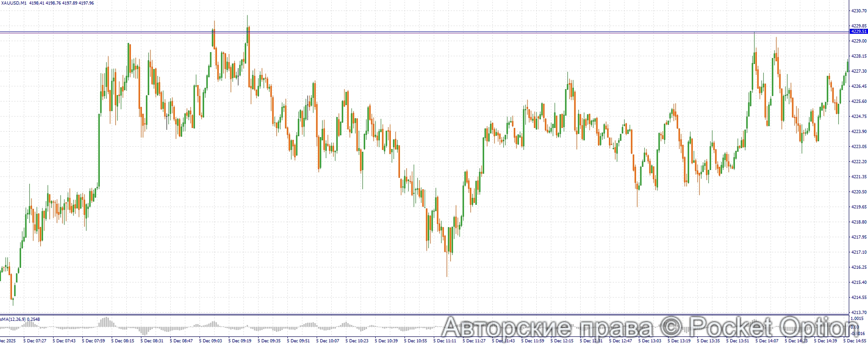Click the 4226.45 price axis label
868x346 pixels.
tap(858, 86)
